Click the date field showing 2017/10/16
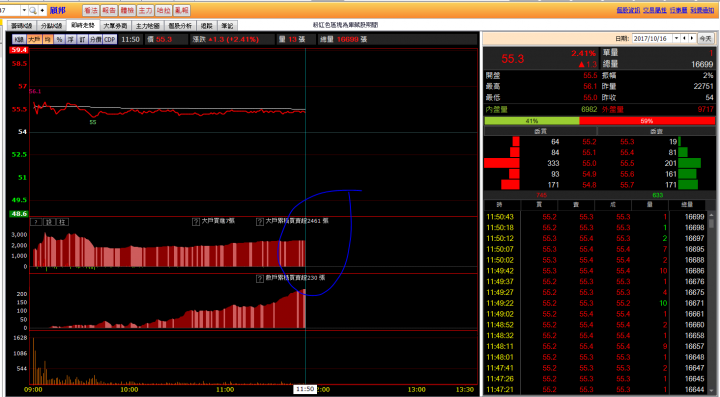This screenshot has width=720, height=397. click(x=652, y=39)
